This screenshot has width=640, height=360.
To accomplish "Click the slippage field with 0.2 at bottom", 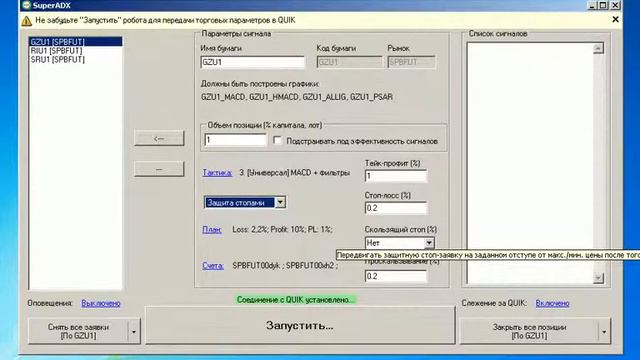I will (396, 276).
